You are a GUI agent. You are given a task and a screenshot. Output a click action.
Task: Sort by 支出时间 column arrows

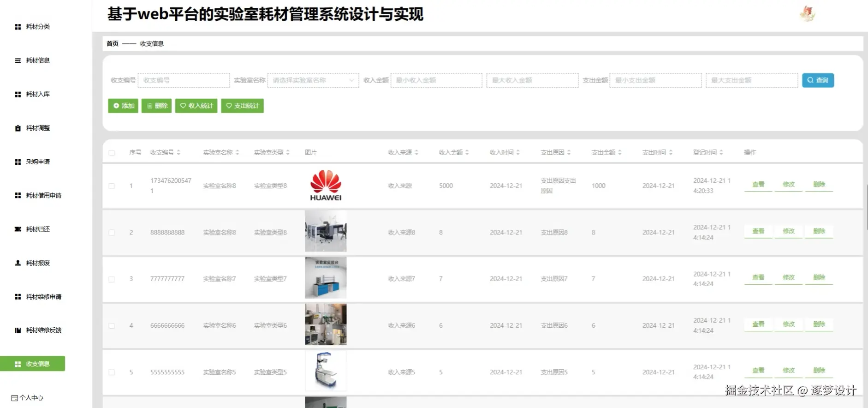[x=671, y=152]
